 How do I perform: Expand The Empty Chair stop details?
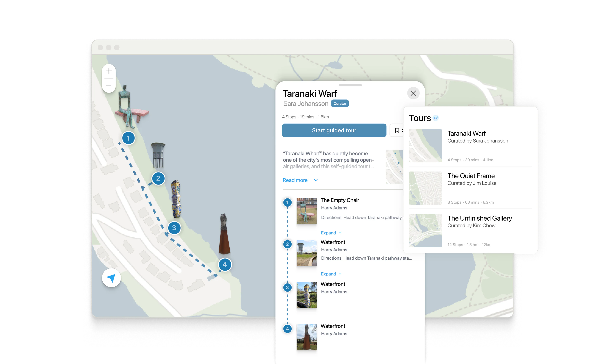point(331,233)
